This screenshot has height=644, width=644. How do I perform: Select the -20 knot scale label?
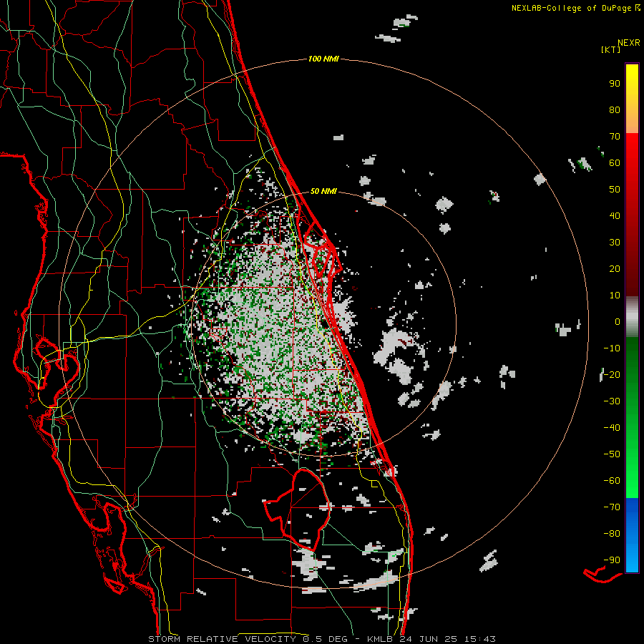point(612,374)
